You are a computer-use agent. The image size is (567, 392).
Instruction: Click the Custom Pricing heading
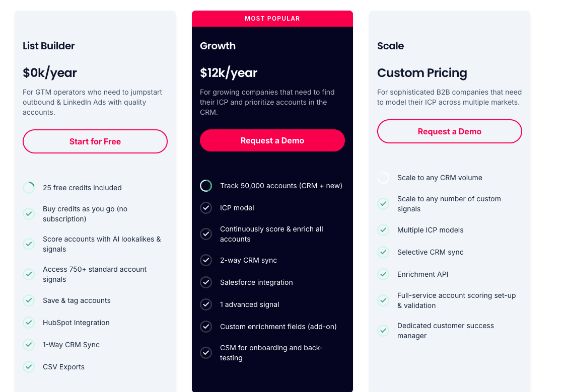(x=422, y=72)
